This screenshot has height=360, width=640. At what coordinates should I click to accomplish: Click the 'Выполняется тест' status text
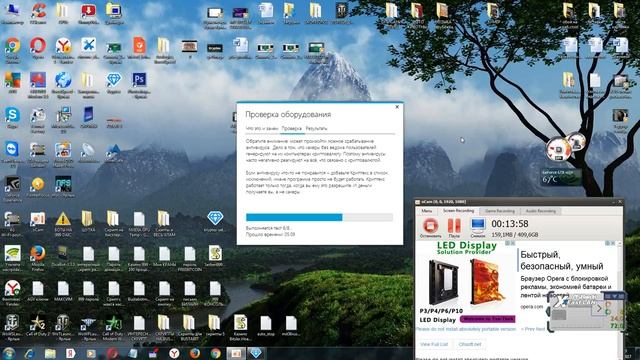coord(268,228)
